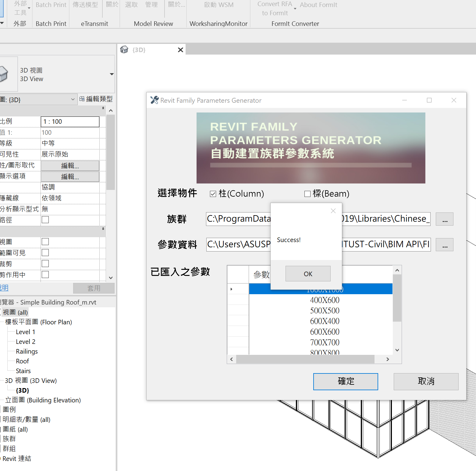Select 圖紙 (all) in project browser
The height and width of the screenshot is (471, 476).
point(15,429)
